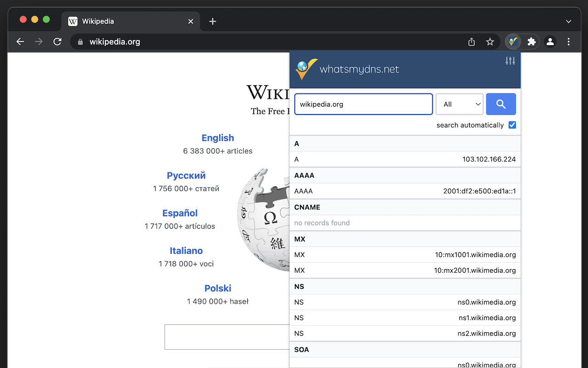Screen dimensions: 588x368
Task: Click the back navigation arrow
Action: (20, 41)
